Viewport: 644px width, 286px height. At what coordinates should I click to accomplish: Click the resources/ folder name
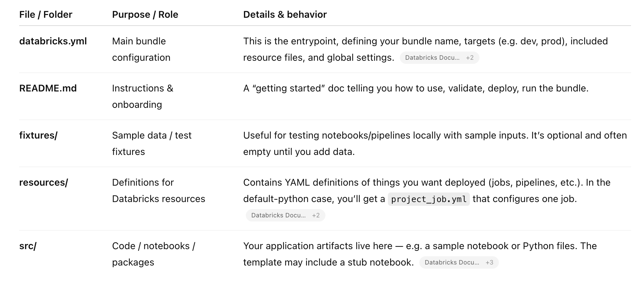click(x=43, y=183)
